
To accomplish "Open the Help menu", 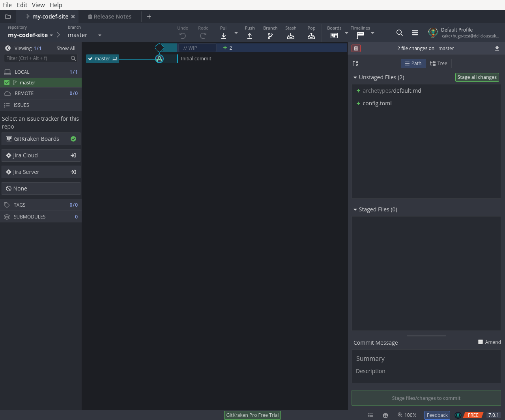I will tap(56, 5).
